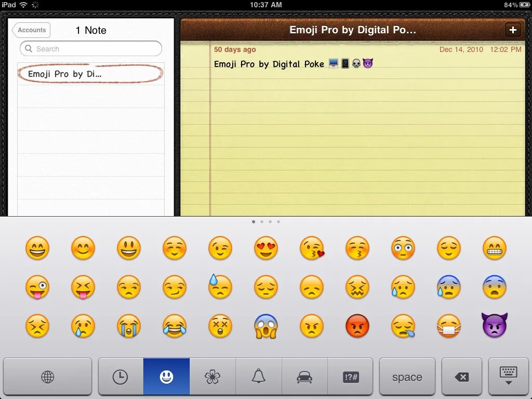The image size is (532, 399).
Task: Insert the blushing smile emoji
Action: tap(83, 248)
